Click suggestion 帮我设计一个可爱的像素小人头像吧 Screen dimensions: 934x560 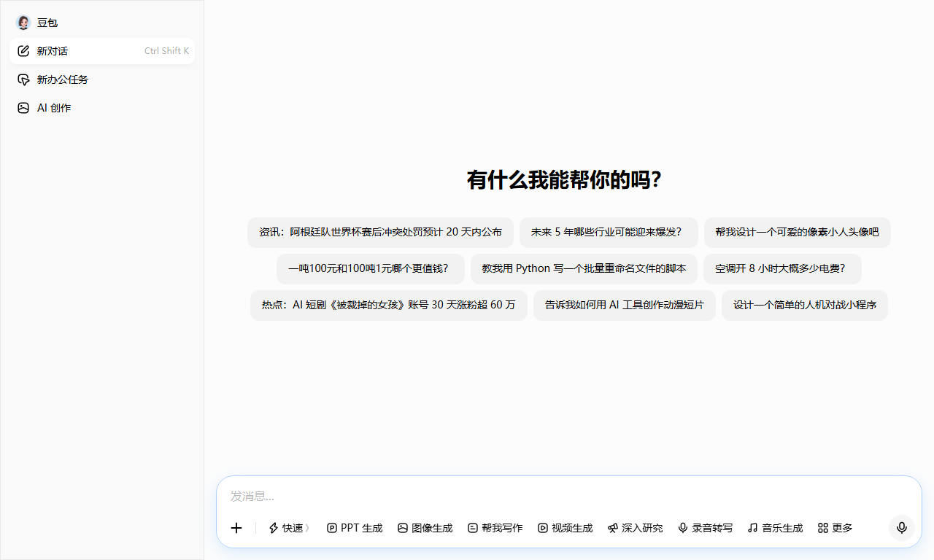[798, 233]
